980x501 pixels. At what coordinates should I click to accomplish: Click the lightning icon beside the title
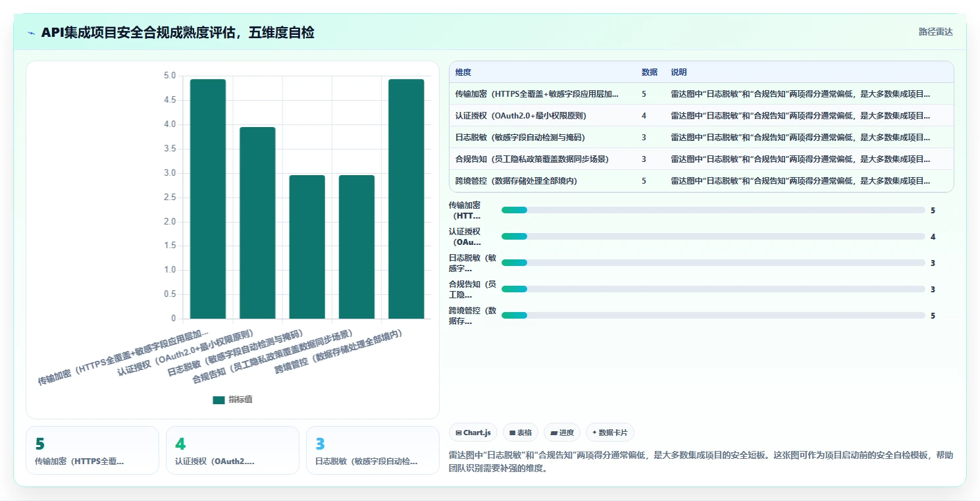32,33
